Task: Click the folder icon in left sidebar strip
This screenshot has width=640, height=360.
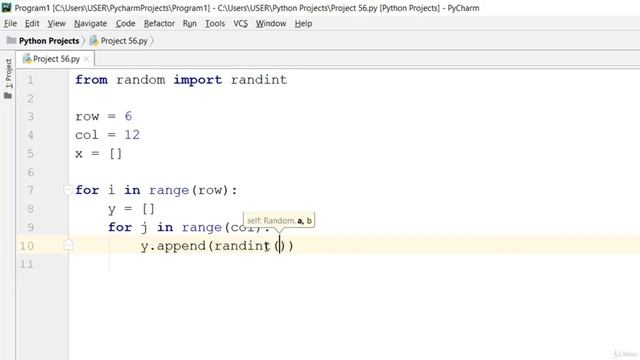Action: (x=8, y=96)
